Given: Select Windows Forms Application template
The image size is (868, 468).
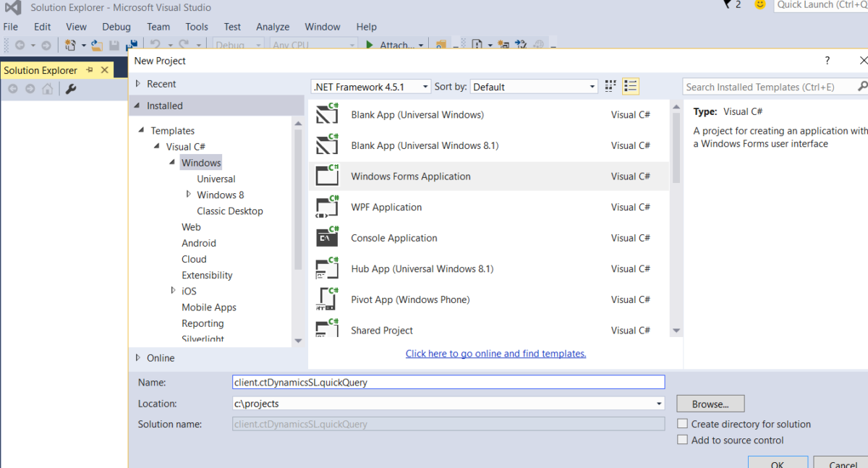Looking at the screenshot, I should point(489,176).
